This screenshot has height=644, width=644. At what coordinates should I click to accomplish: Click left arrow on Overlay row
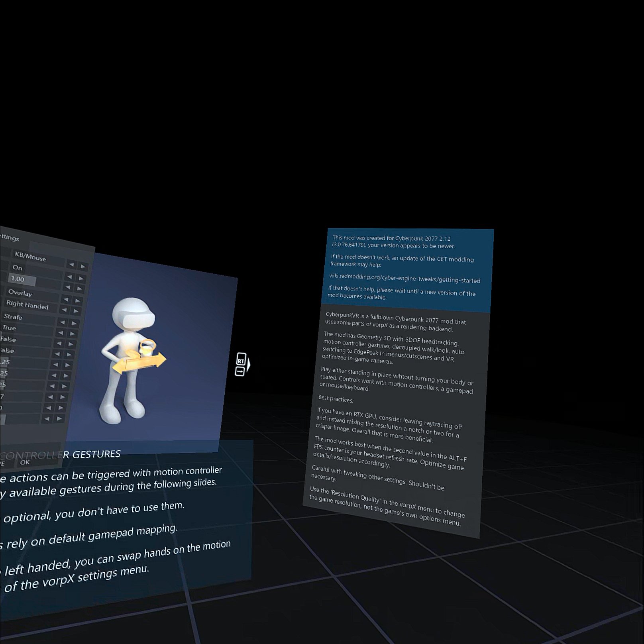pos(66,299)
